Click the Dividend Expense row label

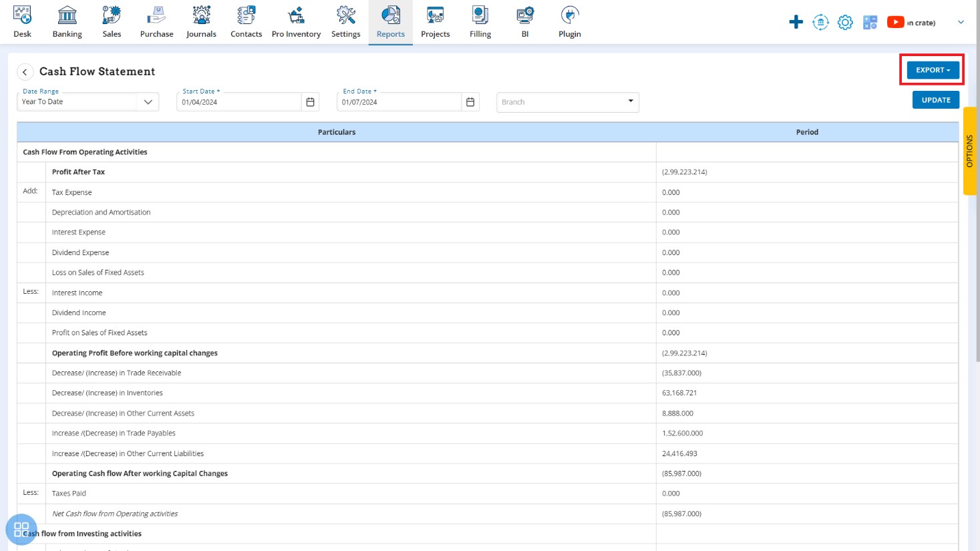[x=80, y=252]
